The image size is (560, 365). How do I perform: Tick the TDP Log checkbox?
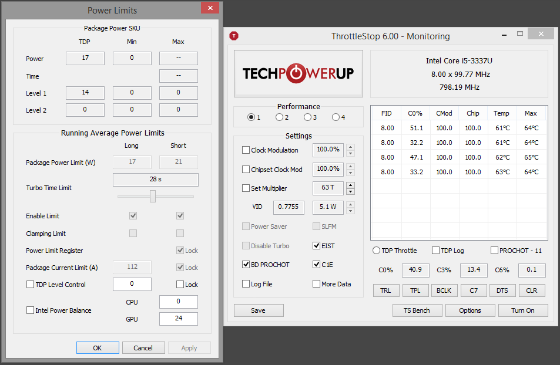[436, 250]
